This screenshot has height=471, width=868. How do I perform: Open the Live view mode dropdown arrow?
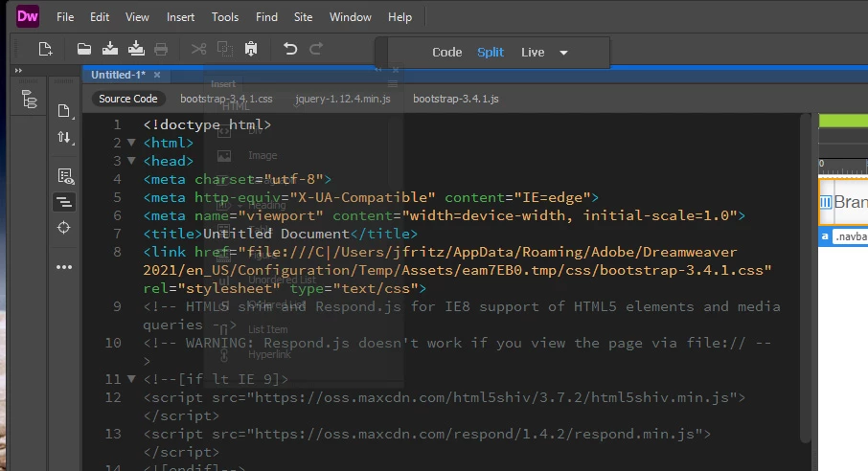[563, 53]
